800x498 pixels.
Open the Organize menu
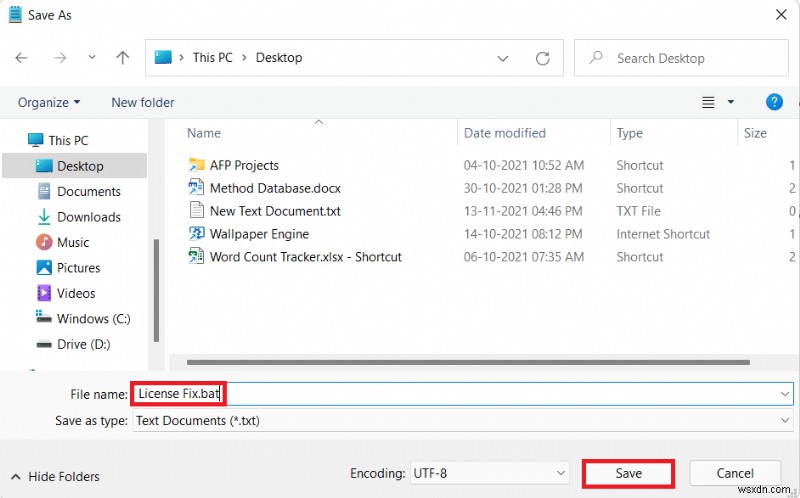[x=49, y=103]
